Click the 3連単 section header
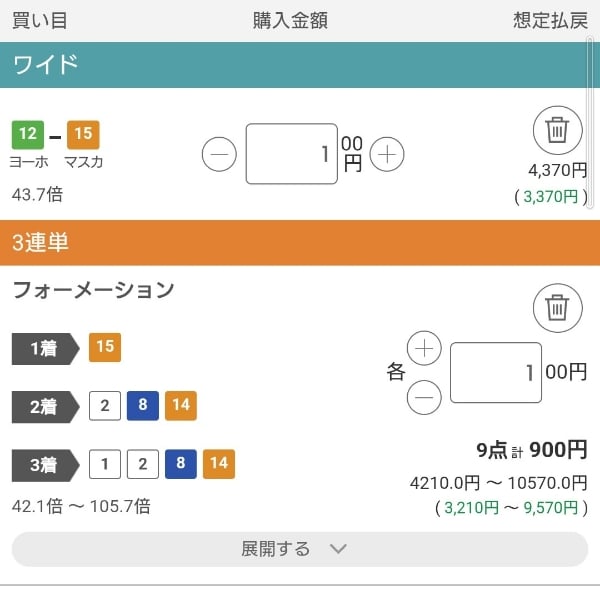Image resolution: width=600 pixels, height=600 pixels. 300,242
